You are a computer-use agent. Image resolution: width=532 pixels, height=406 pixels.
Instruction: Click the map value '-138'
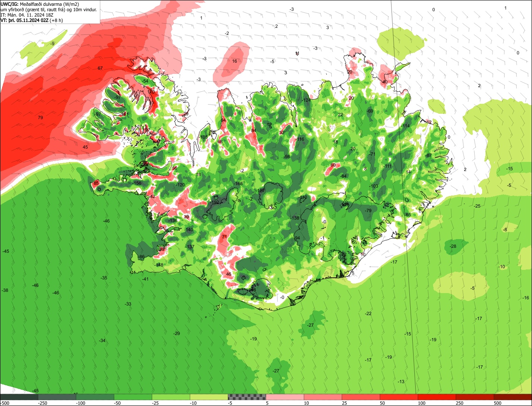[x=295, y=218]
